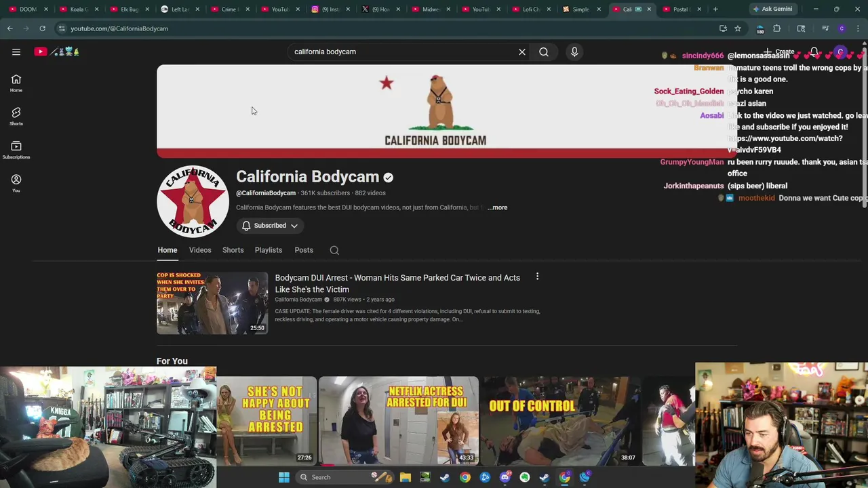Bookmark this page with the star

click(738, 28)
